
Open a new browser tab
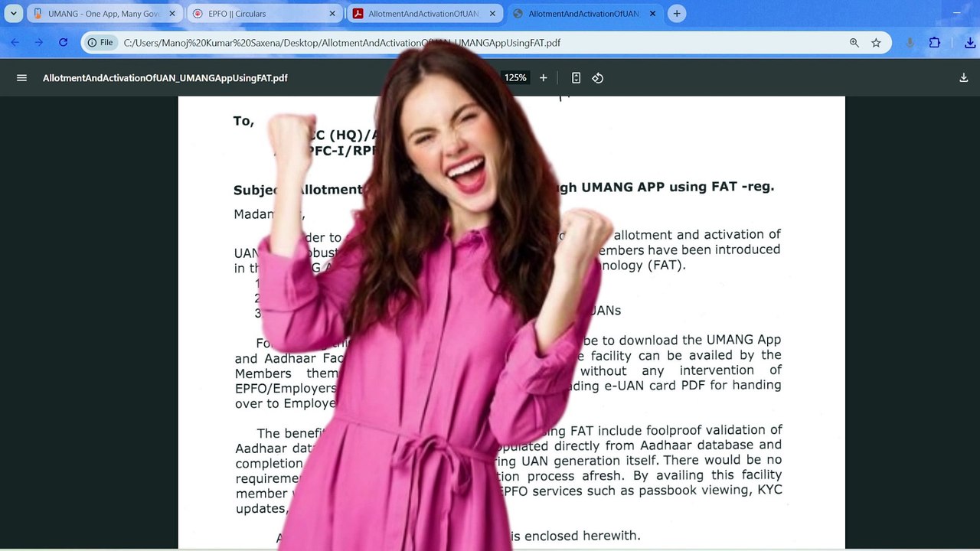click(677, 14)
